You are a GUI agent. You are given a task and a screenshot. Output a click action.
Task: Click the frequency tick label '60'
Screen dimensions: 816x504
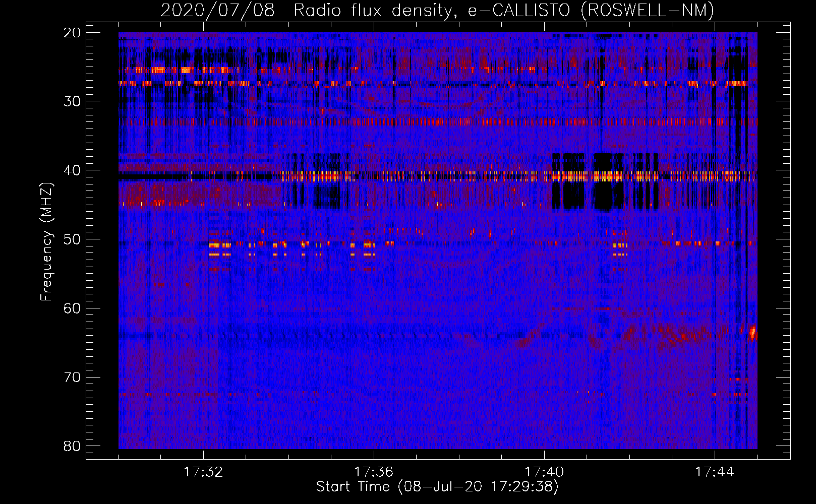coord(73,308)
